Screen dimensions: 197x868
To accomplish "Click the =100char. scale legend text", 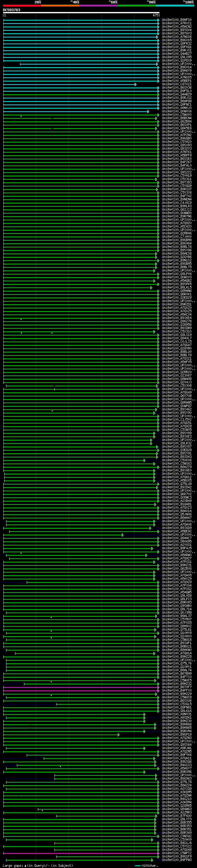I will [x=149, y=865].
